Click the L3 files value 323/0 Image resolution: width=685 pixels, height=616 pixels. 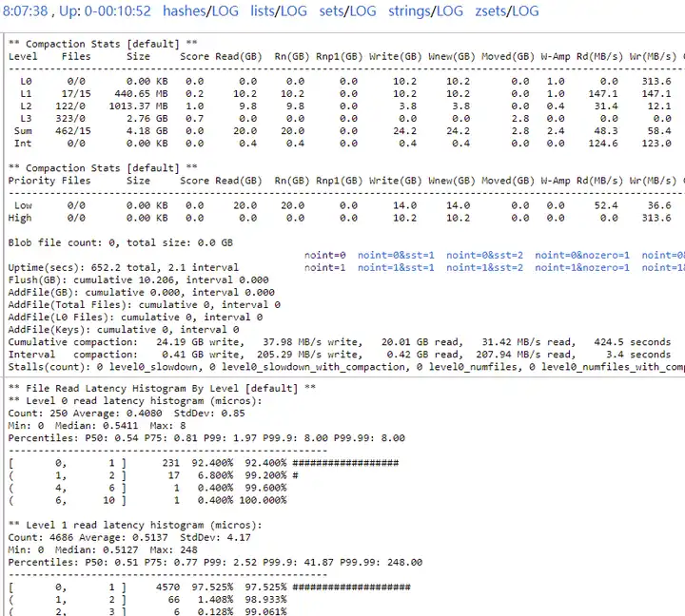click(x=70, y=118)
